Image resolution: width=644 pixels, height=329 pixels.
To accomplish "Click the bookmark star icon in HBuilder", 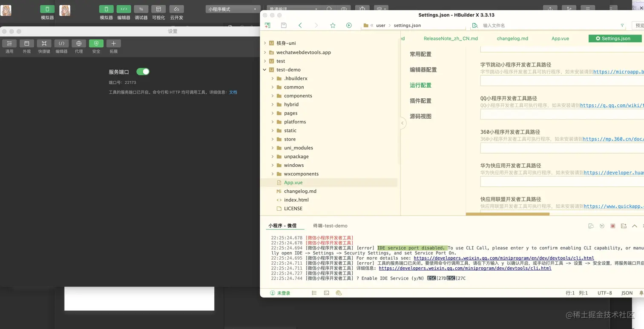I will tap(333, 26).
